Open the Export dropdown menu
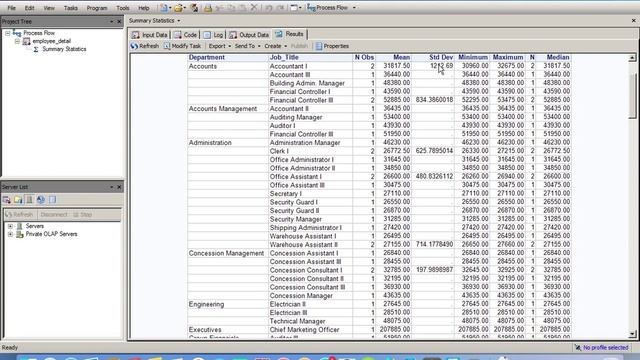640x360 pixels. click(229, 46)
